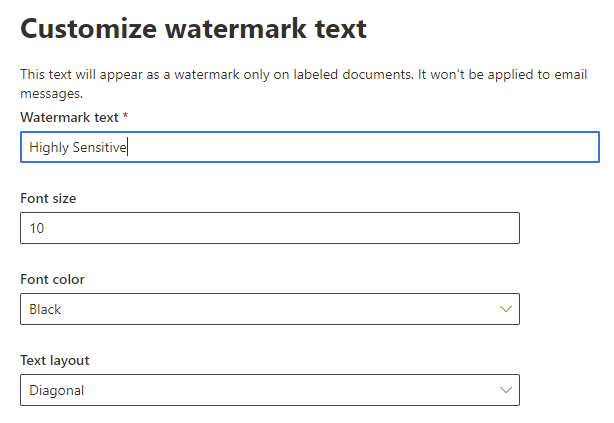Focus the Font size input box

(270, 228)
